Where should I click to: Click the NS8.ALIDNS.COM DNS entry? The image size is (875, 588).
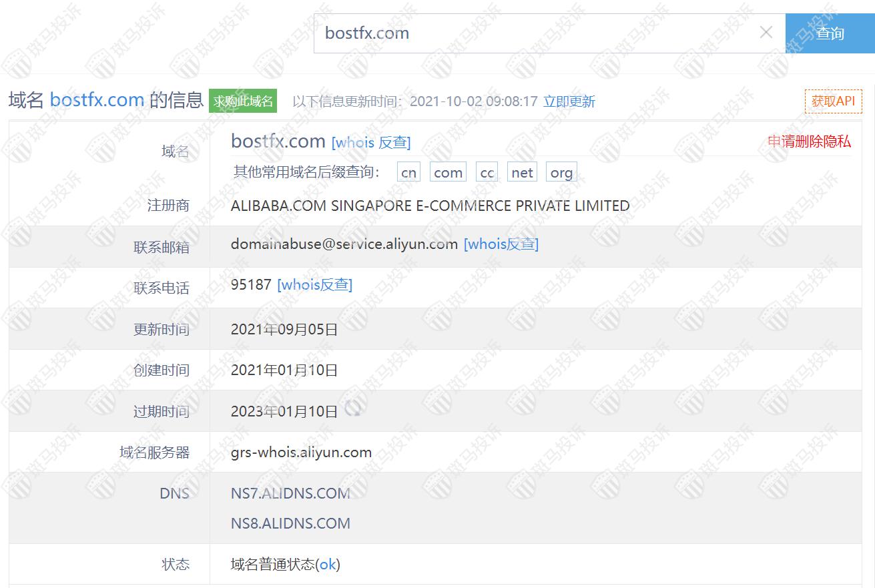click(x=290, y=523)
